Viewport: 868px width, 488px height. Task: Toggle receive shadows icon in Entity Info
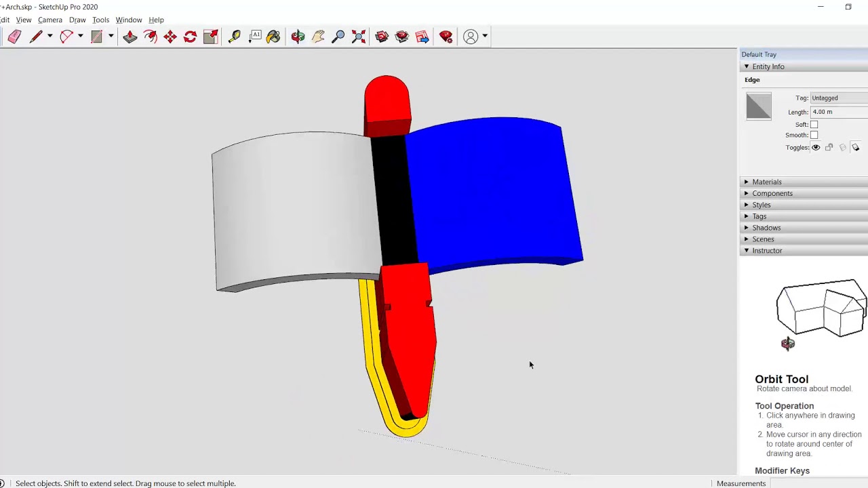(x=842, y=147)
